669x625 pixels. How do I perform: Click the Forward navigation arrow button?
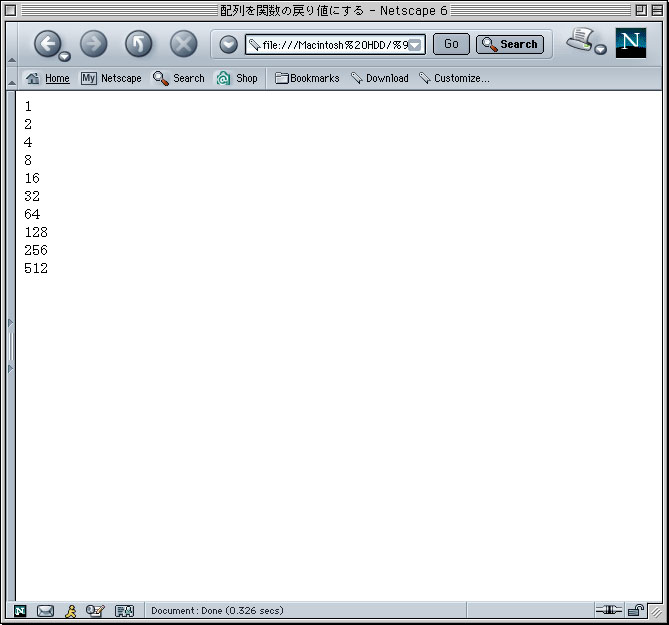click(x=93, y=44)
